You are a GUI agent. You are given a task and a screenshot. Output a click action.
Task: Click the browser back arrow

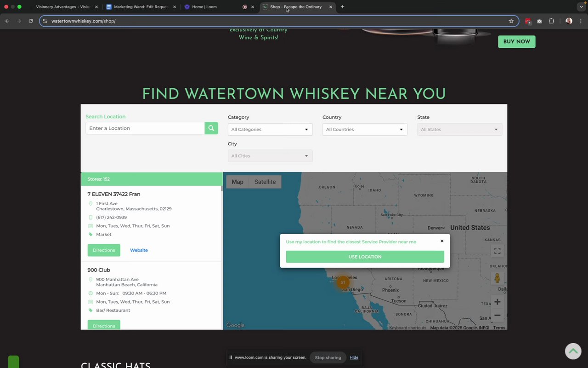(7, 21)
